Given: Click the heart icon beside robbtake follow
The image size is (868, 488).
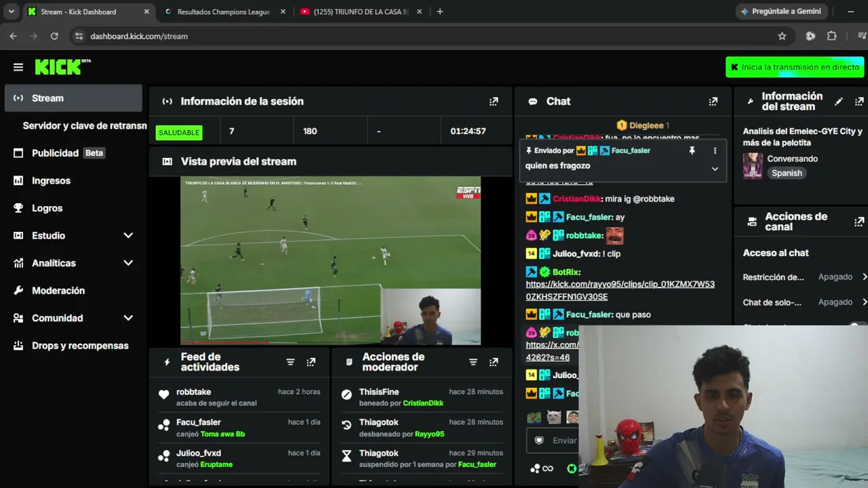Looking at the screenshot, I should tap(163, 394).
